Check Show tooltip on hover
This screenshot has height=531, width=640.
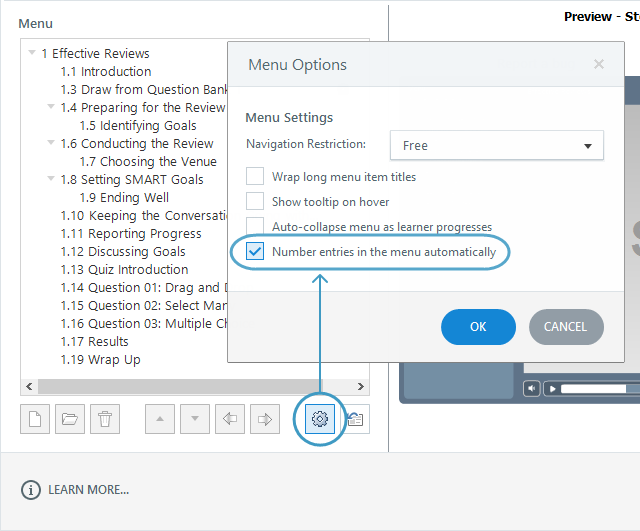[255, 202]
